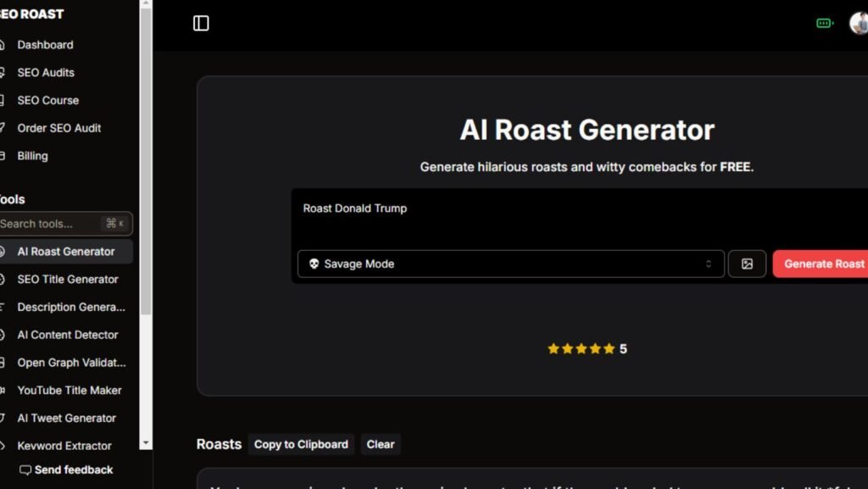
Task: Click the sidebar scrollbar thumb
Action: coord(146,162)
